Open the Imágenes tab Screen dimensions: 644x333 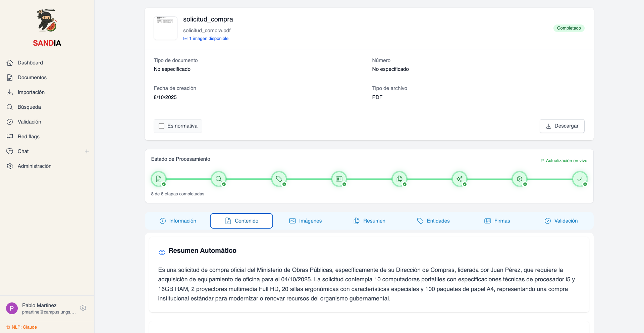(x=305, y=221)
